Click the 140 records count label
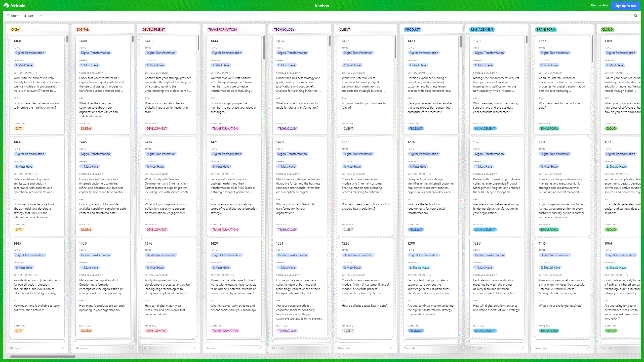This screenshot has height=362, width=644. point(16,348)
